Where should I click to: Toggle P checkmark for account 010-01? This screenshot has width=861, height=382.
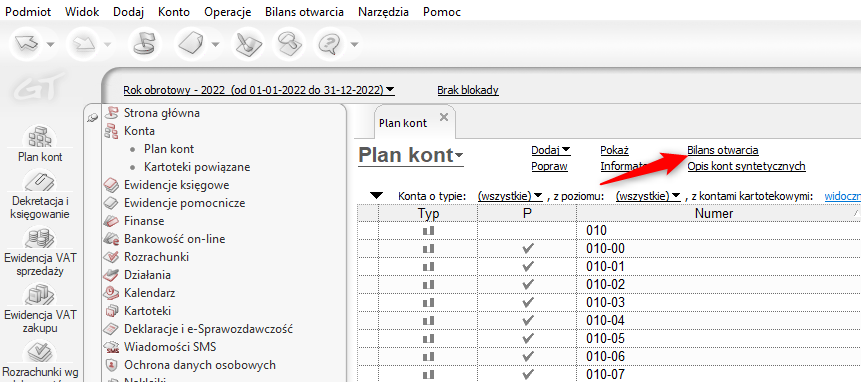pyautogui.click(x=528, y=267)
